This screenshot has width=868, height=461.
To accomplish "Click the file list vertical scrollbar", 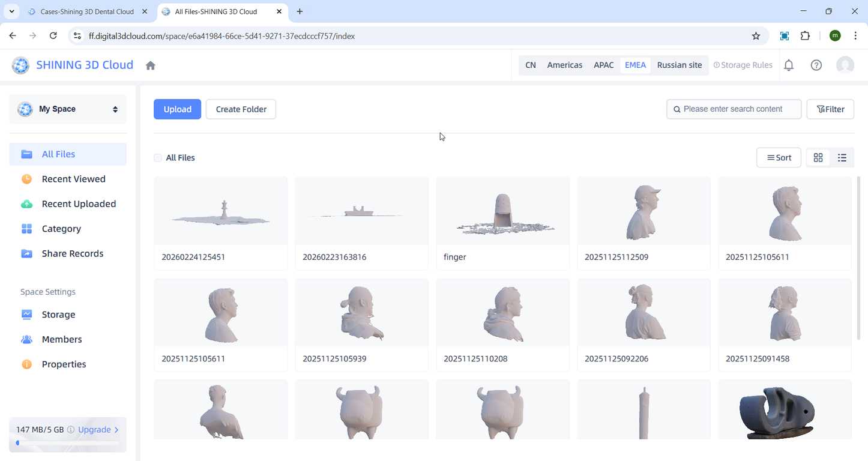I will 859,258.
